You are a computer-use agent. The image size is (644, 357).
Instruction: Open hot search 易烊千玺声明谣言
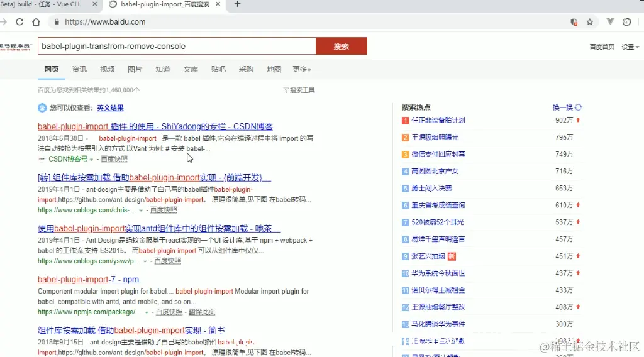tap(438, 239)
